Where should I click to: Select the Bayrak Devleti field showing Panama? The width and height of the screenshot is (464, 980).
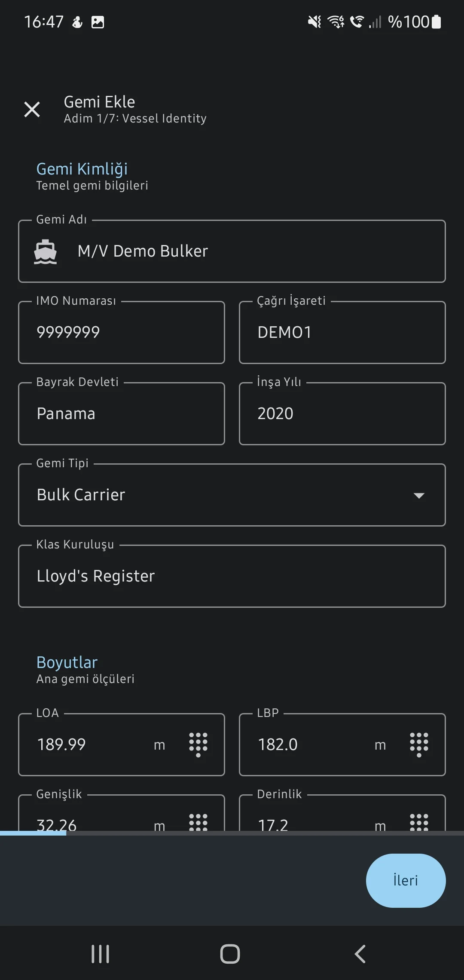tap(121, 413)
